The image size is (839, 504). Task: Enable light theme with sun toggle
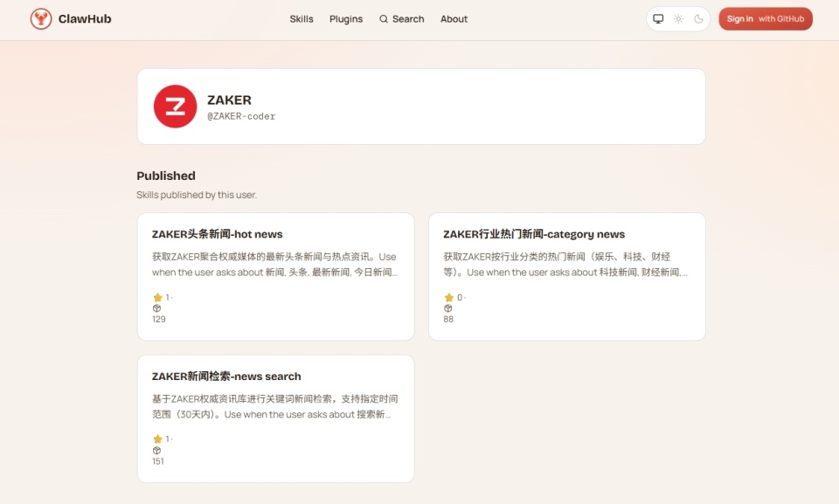[677, 17]
